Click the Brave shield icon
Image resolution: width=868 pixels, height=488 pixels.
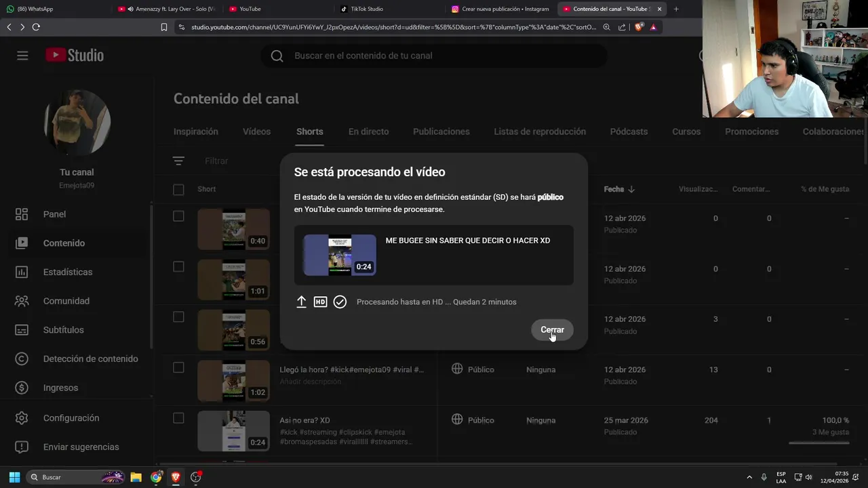[638, 27]
